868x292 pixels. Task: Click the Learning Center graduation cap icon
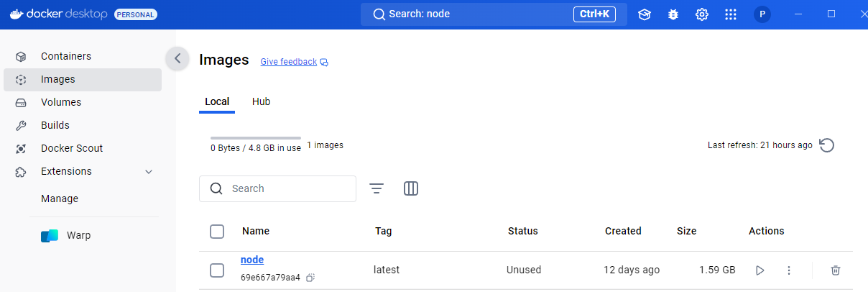pyautogui.click(x=645, y=14)
